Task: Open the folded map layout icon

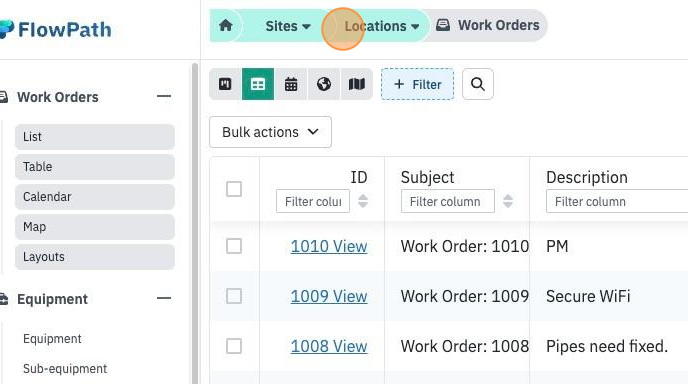Action: (x=357, y=84)
